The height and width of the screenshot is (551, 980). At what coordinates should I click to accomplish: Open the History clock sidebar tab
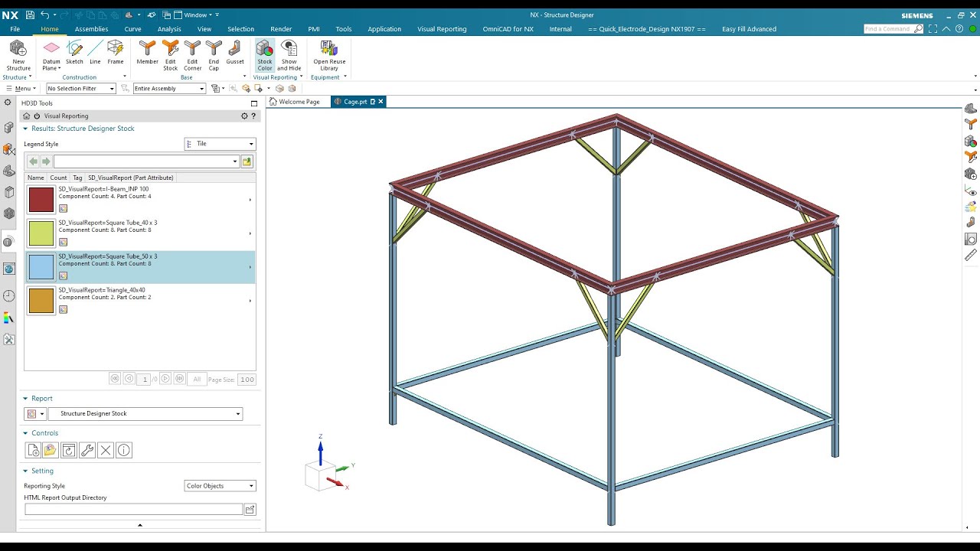pyautogui.click(x=8, y=296)
